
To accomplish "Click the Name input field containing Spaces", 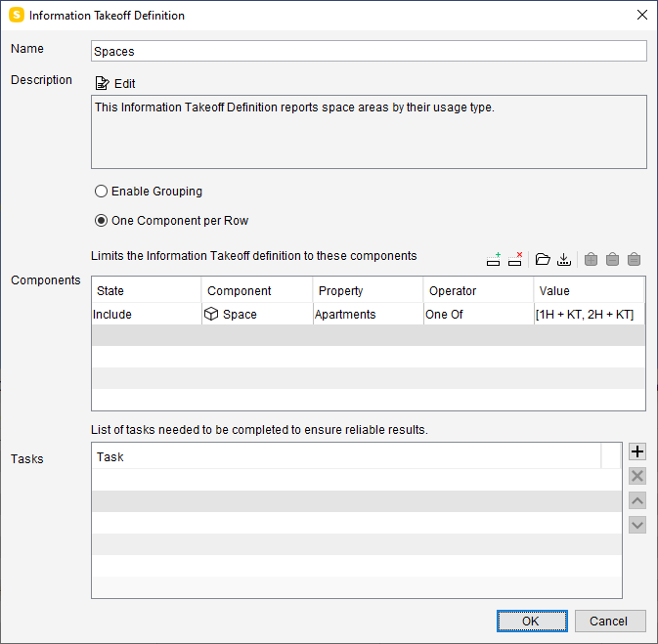I will pos(369,51).
